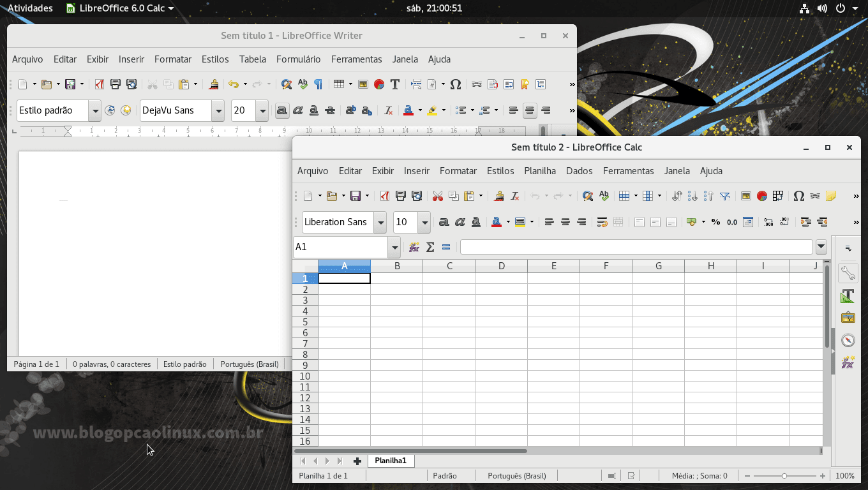Open the Navigator compass in Calc sidebar

tap(848, 340)
